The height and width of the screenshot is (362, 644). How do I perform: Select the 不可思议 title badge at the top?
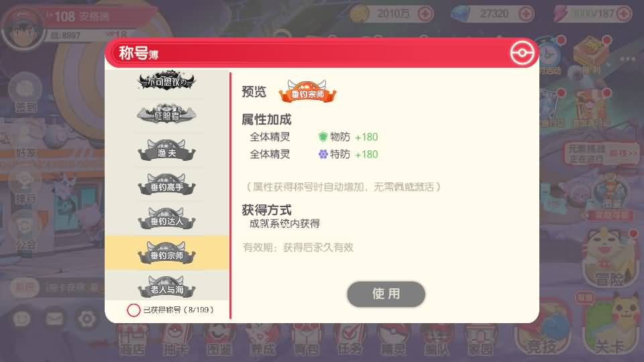[x=166, y=80]
